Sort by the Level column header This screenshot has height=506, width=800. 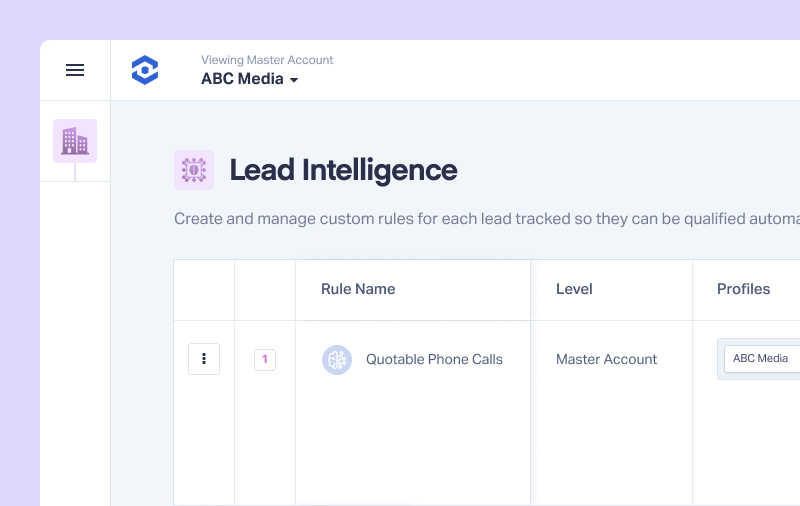point(574,289)
